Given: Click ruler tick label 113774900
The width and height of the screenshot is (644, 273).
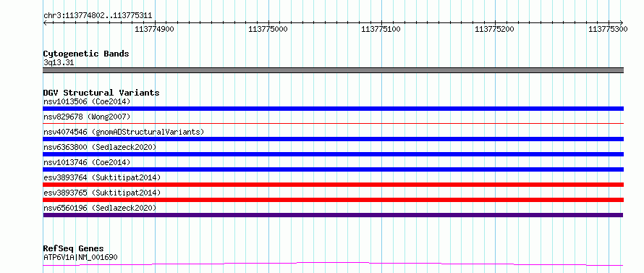Looking at the screenshot, I should [154, 29].
